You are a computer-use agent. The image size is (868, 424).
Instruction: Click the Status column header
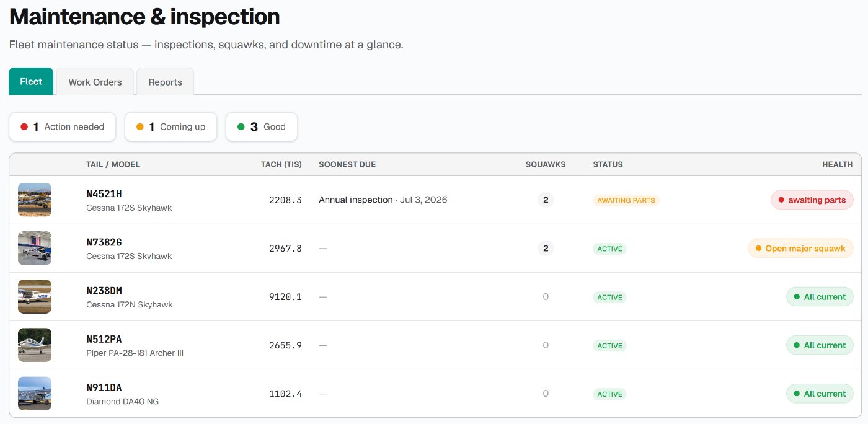pos(608,164)
